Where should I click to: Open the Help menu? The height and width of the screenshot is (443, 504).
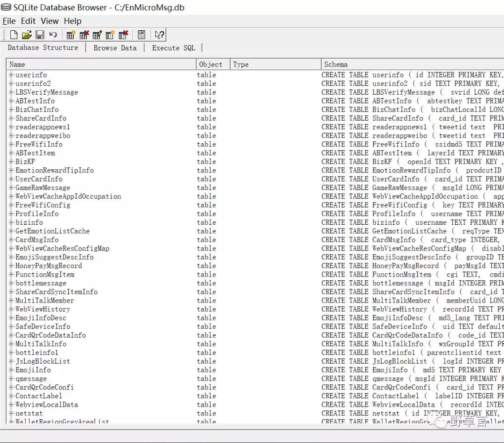pos(73,21)
